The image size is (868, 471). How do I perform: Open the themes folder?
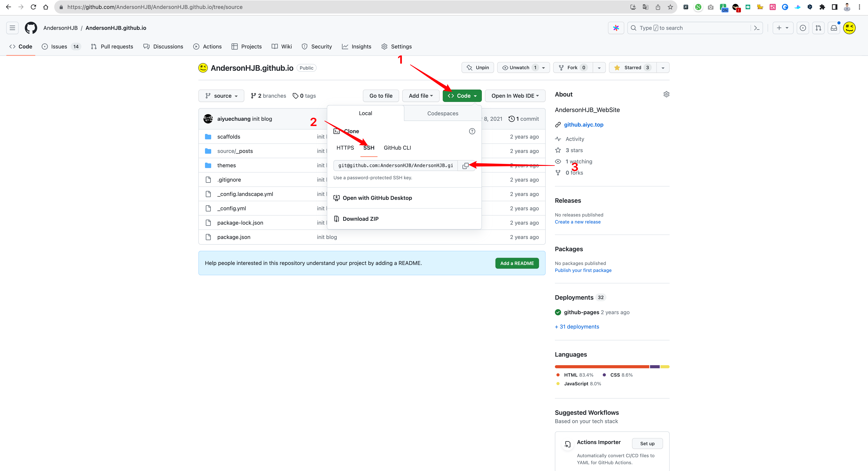click(x=226, y=165)
